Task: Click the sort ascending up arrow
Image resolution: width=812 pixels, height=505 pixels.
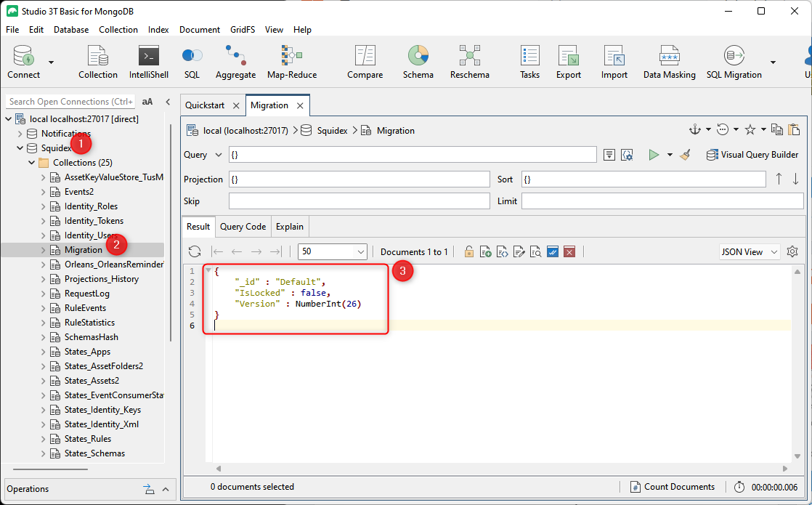Action: pyautogui.click(x=779, y=179)
